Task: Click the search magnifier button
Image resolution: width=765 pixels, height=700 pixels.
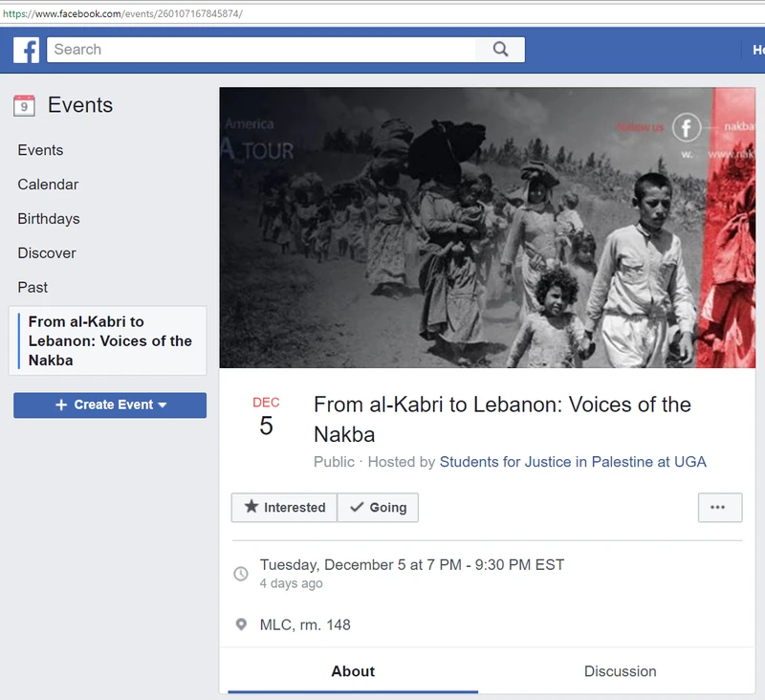Action: pos(500,50)
